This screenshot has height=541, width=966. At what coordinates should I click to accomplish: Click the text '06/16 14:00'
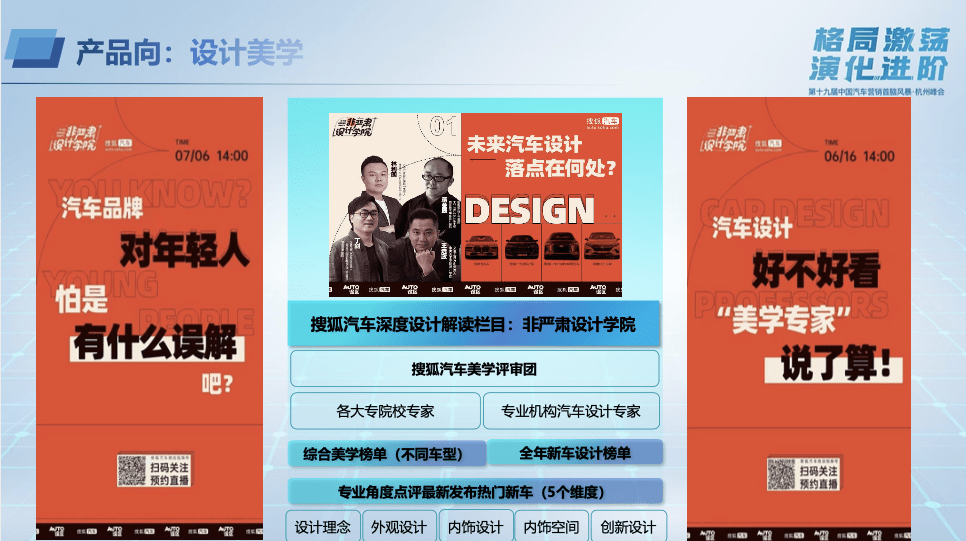pos(859,156)
